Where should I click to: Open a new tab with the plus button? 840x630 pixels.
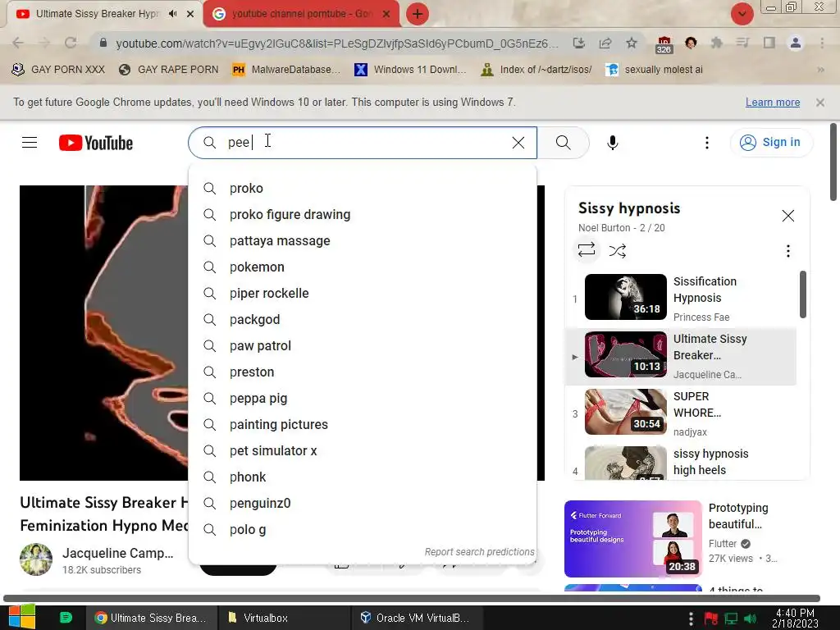(418, 14)
